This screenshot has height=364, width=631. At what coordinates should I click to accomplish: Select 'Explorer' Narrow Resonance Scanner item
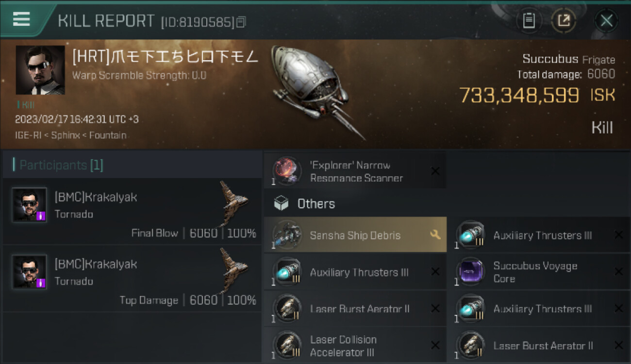pos(355,171)
